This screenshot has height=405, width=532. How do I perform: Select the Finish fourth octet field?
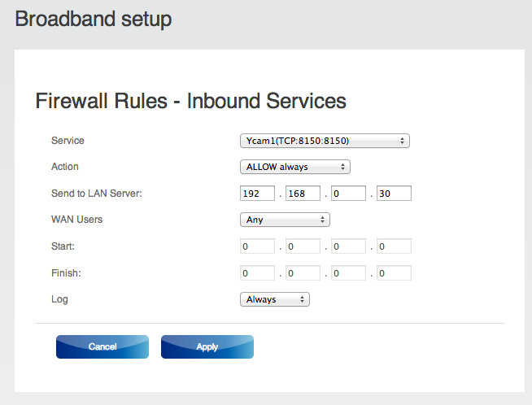394,273
